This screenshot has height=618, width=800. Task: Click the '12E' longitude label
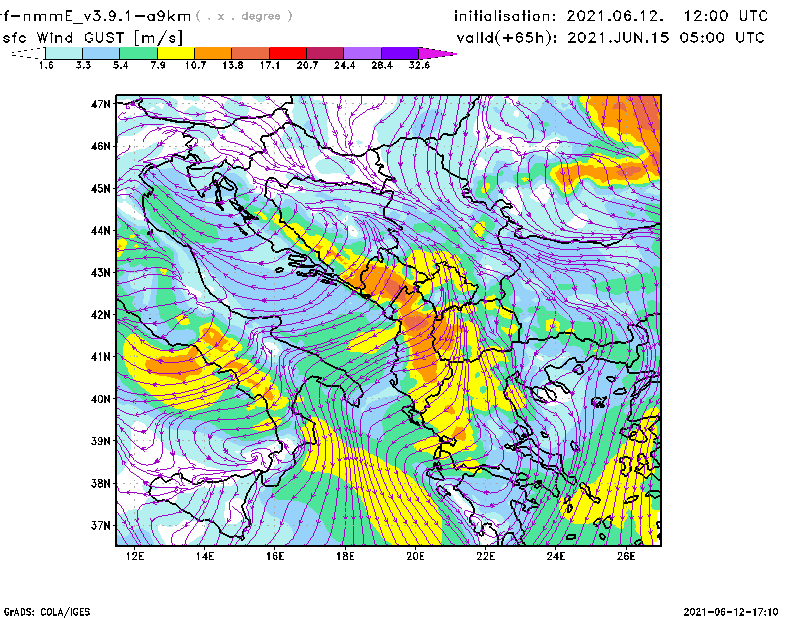pos(135,556)
